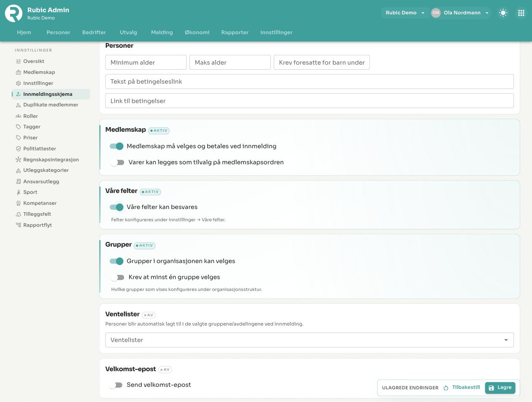Enable Varer kan legges som tilvalg toggle
This screenshot has height=402, width=532.
point(117,162)
